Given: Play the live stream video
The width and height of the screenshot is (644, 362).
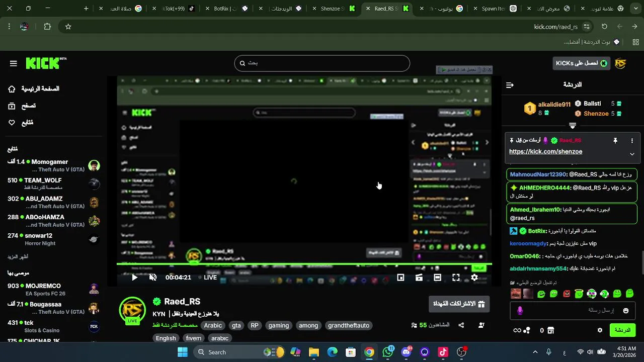Looking at the screenshot, I should (134, 278).
